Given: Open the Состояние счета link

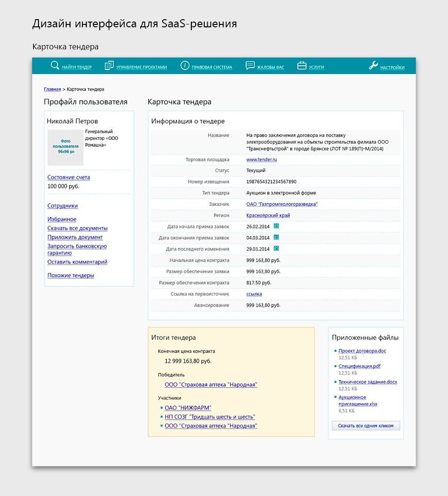Looking at the screenshot, I should tap(69, 177).
